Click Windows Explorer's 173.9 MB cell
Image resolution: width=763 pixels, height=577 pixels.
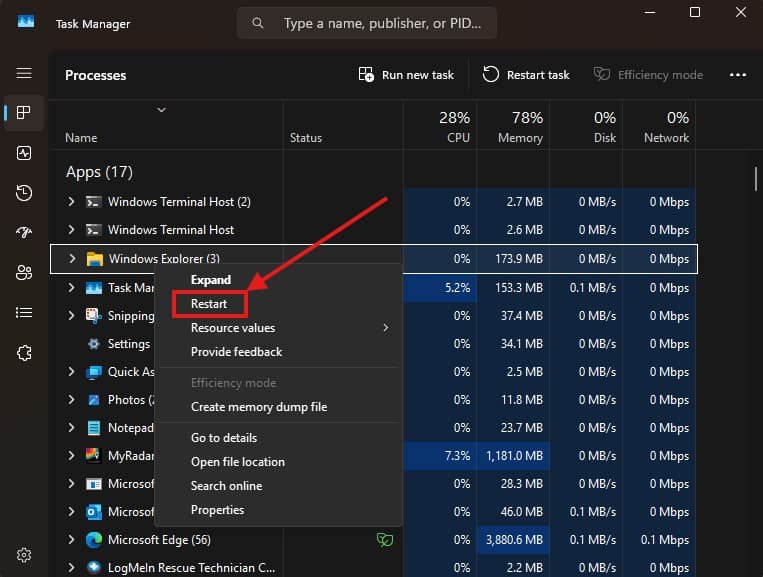pyautogui.click(x=513, y=259)
